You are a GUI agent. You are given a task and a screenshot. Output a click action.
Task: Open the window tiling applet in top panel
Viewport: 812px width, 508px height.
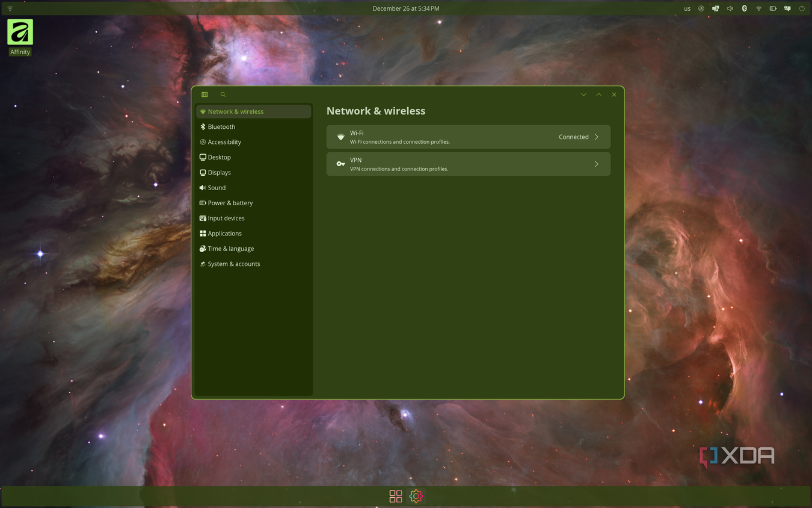[x=715, y=8]
